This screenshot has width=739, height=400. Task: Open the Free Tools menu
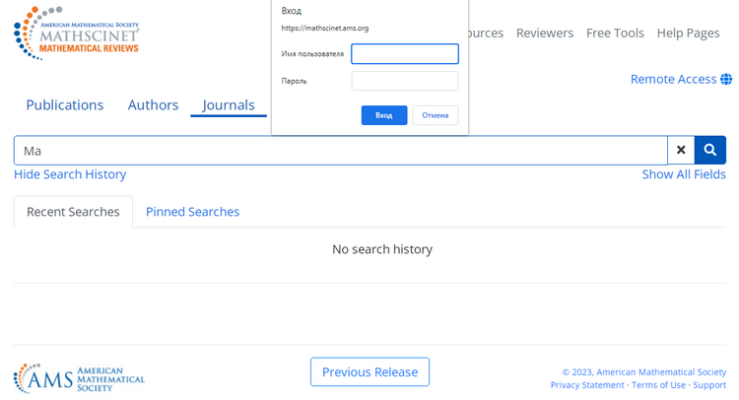(x=615, y=33)
